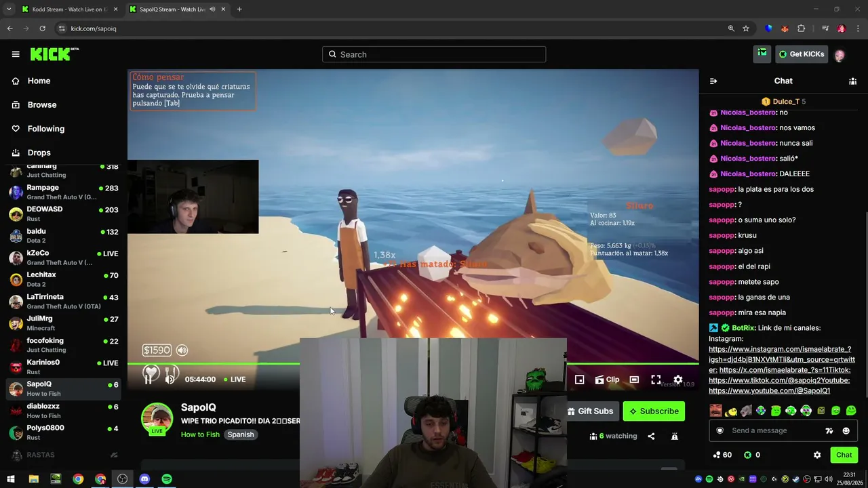Send message with the Chat button
Viewport: 868px width, 488px height.
pos(844,455)
